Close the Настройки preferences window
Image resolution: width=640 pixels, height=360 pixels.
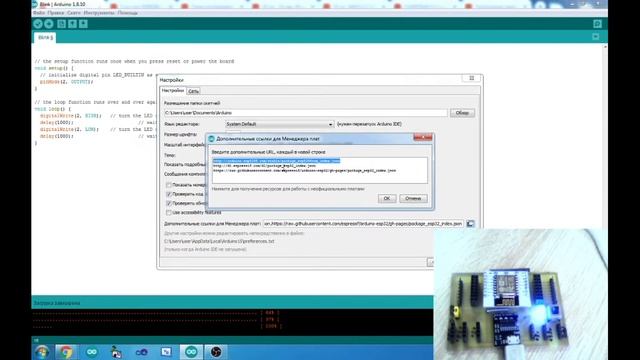pyautogui.click(x=471, y=78)
